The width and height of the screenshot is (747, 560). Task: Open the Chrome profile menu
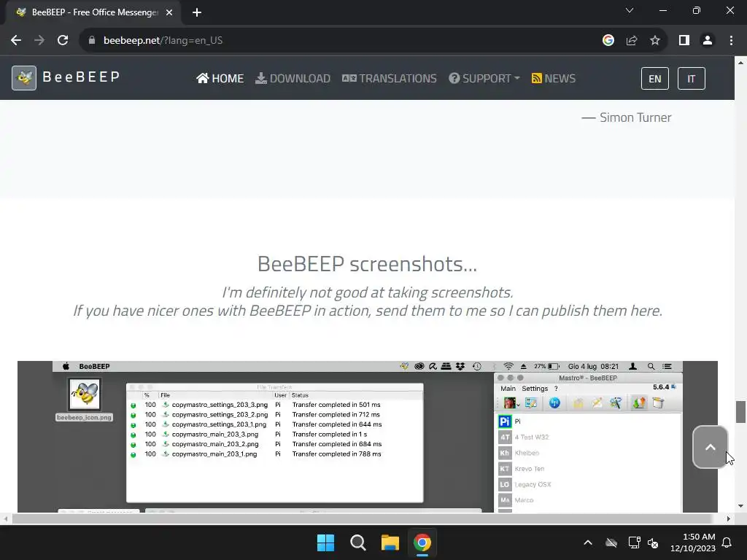(708, 41)
